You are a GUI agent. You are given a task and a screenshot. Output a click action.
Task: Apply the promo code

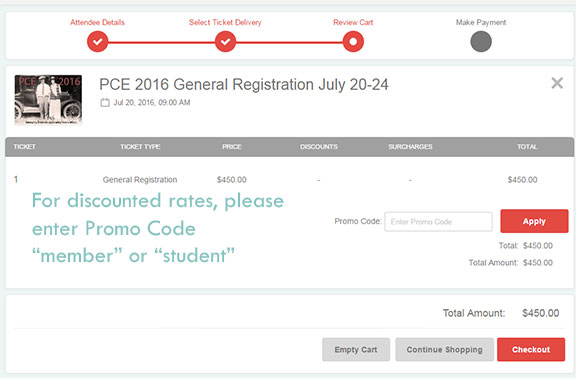[534, 221]
